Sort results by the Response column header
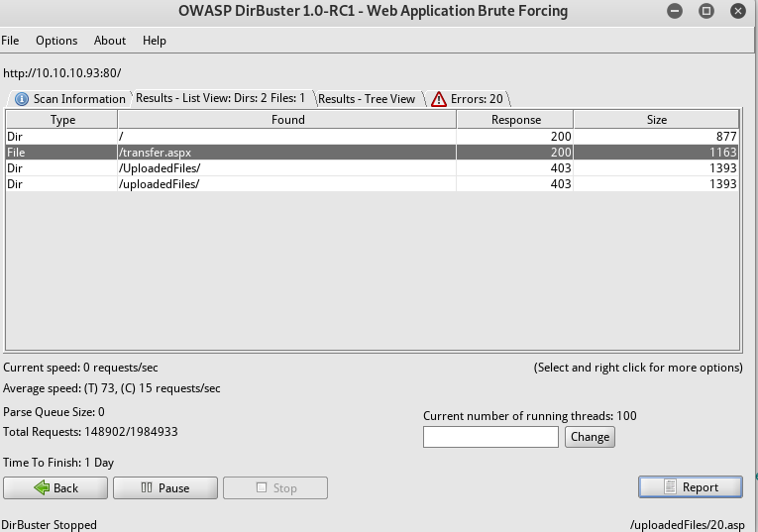 515,120
